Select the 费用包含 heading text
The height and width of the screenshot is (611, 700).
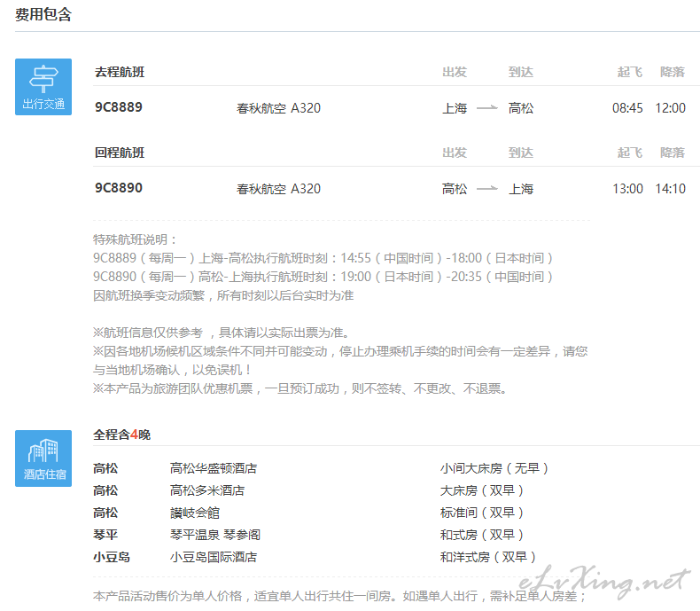[x=43, y=14]
